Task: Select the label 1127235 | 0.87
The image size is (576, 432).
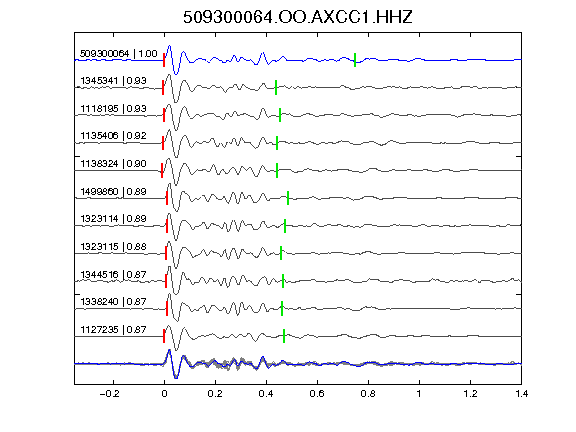Action: tap(114, 330)
